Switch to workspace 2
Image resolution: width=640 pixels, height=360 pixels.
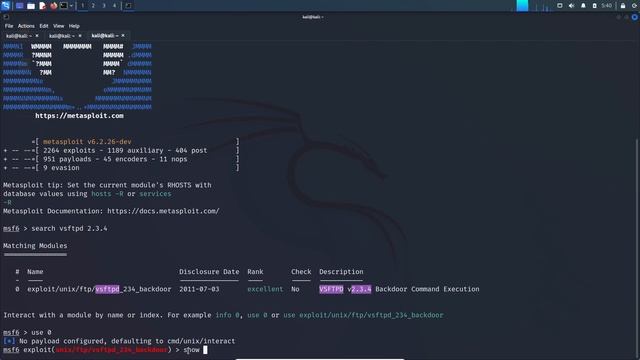pyautogui.click(x=93, y=6)
